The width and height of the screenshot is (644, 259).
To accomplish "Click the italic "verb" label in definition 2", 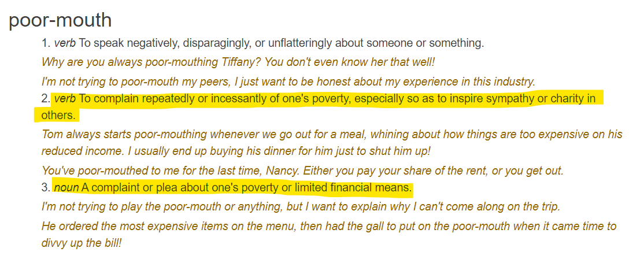I will click(x=65, y=99).
